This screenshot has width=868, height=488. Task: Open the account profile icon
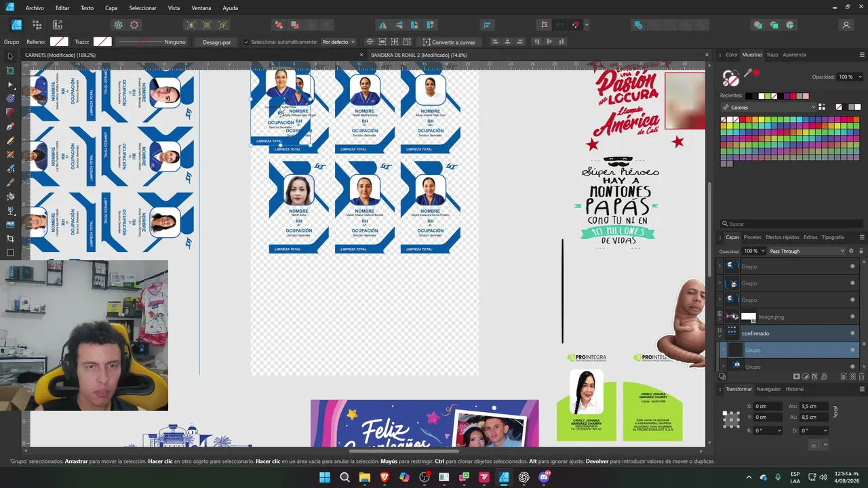846,25
